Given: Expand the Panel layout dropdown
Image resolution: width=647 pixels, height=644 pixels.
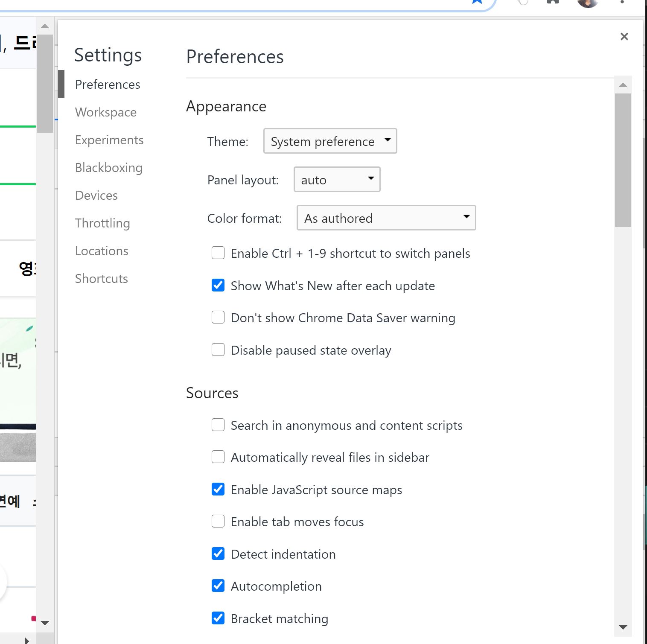Looking at the screenshot, I should pyautogui.click(x=337, y=179).
